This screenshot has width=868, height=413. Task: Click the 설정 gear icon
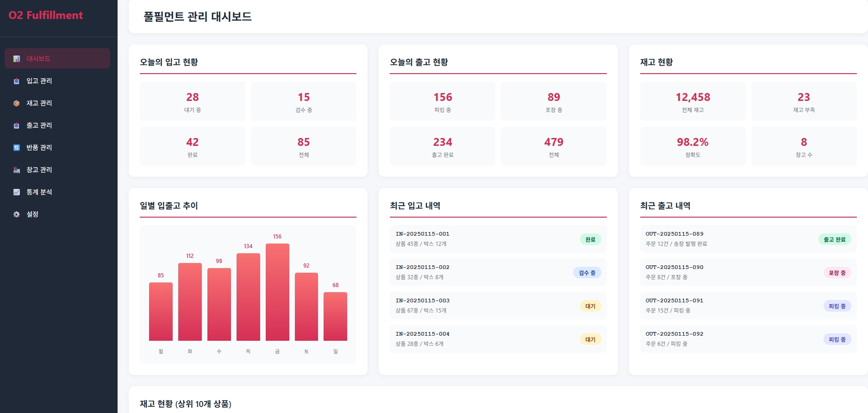[17, 214]
